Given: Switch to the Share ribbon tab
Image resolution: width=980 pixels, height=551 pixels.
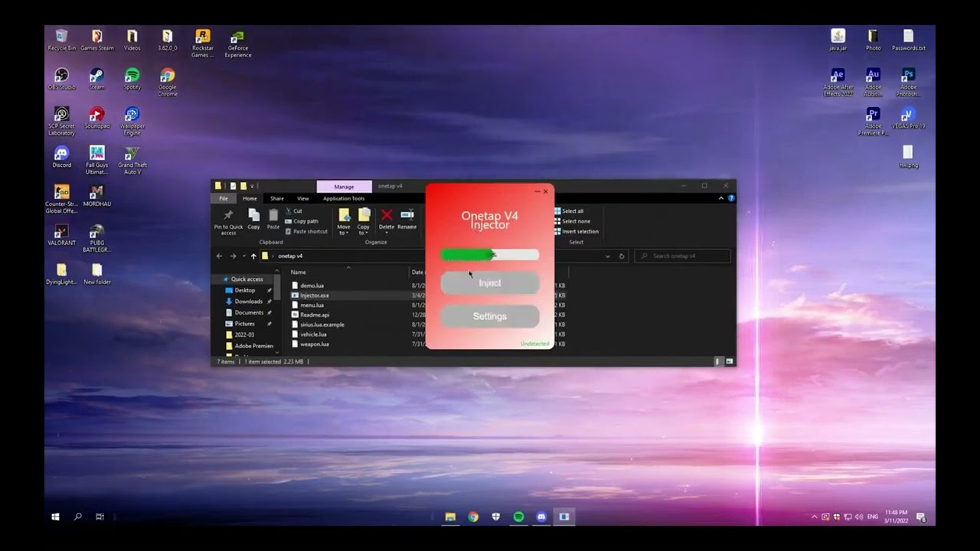Looking at the screenshot, I should 277,198.
